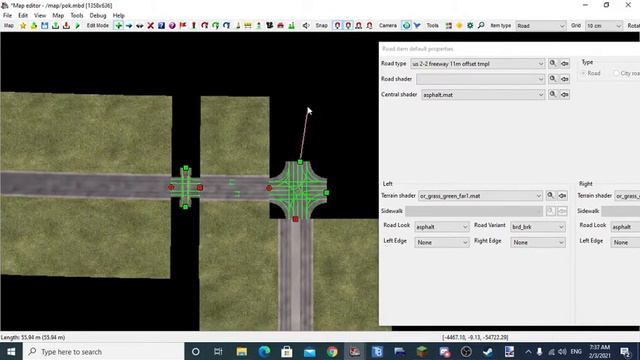Click the red car icon in toolbar
This screenshot has height=360, width=640.
[x=280, y=26]
